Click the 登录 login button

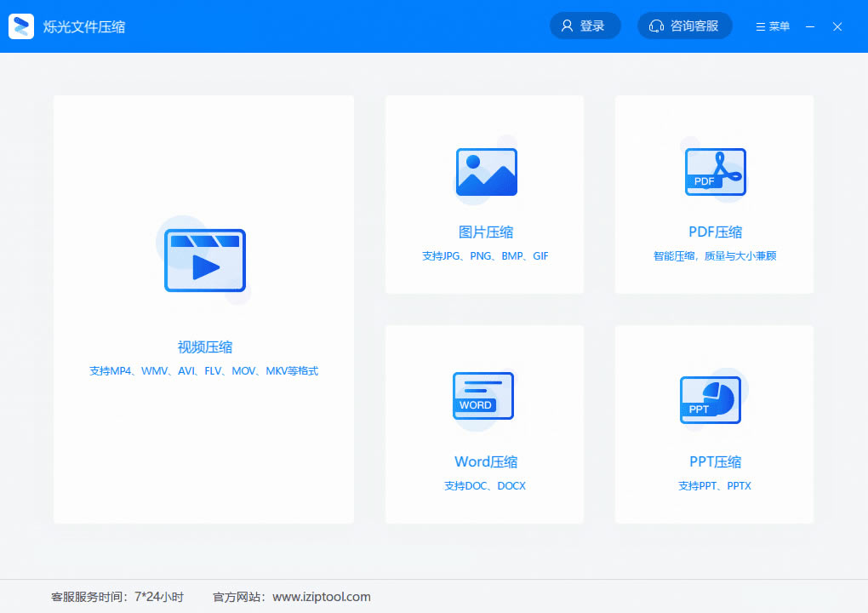tap(585, 26)
